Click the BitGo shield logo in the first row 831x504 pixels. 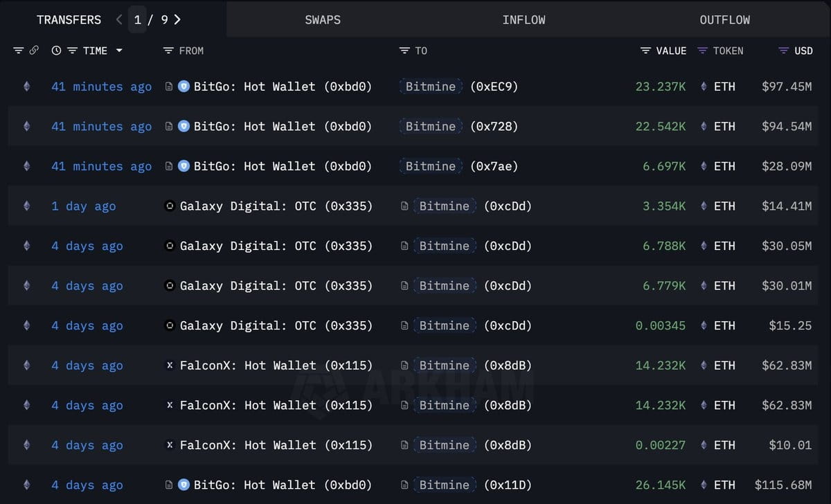[184, 87]
